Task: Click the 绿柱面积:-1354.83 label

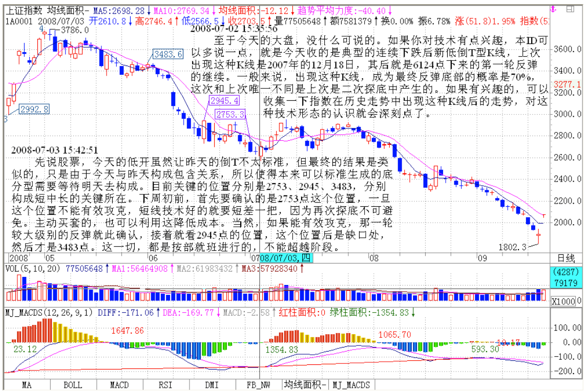Action: (369, 312)
